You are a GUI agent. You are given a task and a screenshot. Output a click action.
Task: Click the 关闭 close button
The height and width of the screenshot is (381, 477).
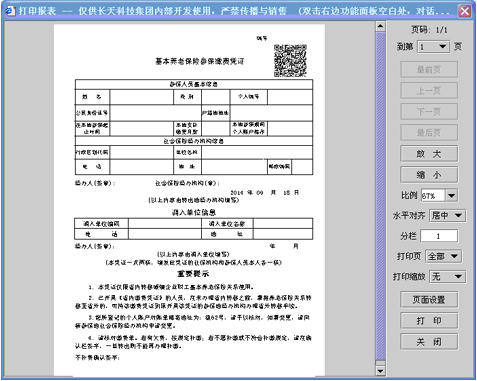pos(429,342)
